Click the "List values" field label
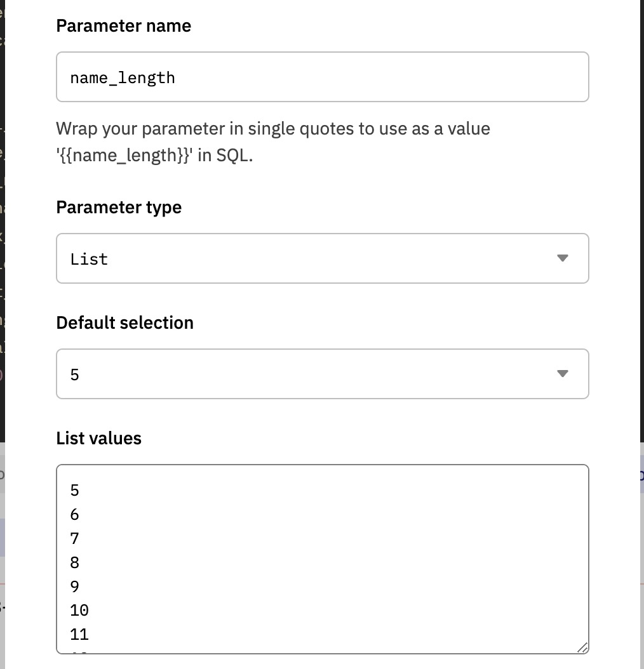The height and width of the screenshot is (669, 644). 98,439
